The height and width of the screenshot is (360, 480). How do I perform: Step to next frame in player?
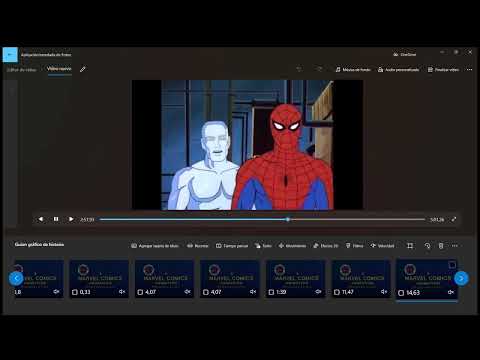[x=71, y=219]
